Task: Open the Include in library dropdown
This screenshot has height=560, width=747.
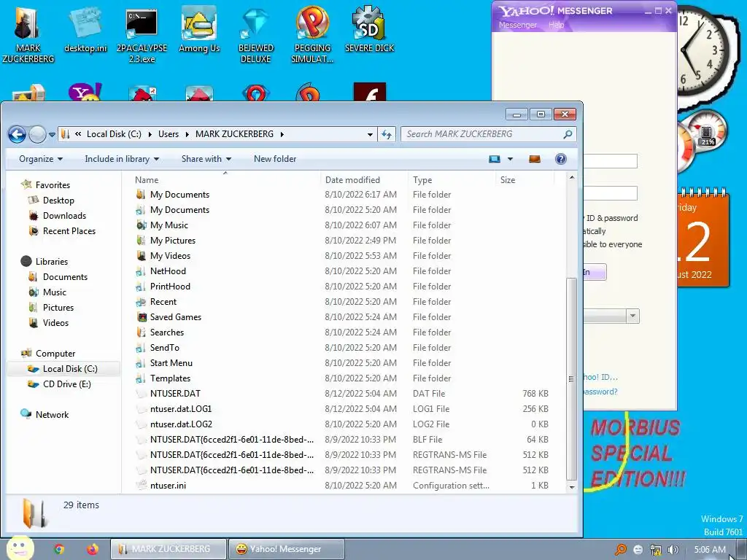Action: point(122,159)
